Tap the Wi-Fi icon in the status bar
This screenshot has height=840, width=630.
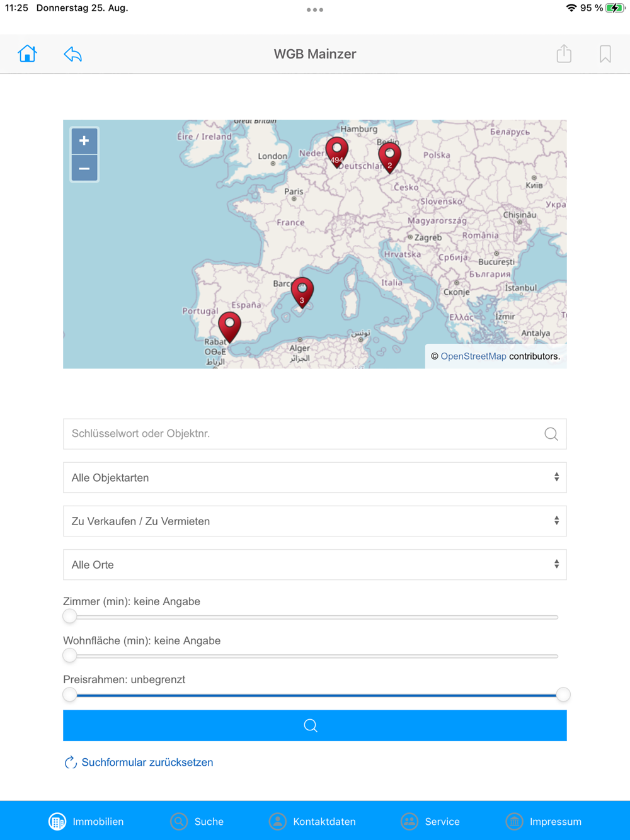[x=571, y=8]
